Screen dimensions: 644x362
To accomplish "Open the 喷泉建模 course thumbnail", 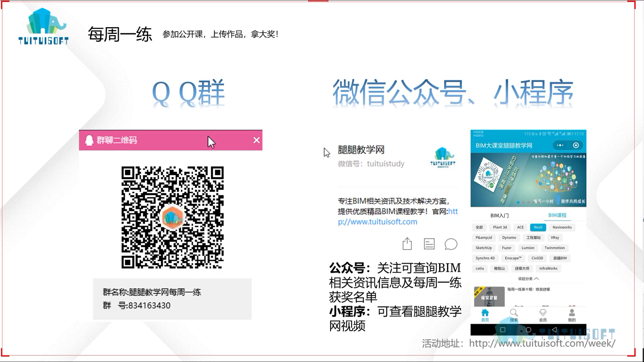I will [x=489, y=297].
